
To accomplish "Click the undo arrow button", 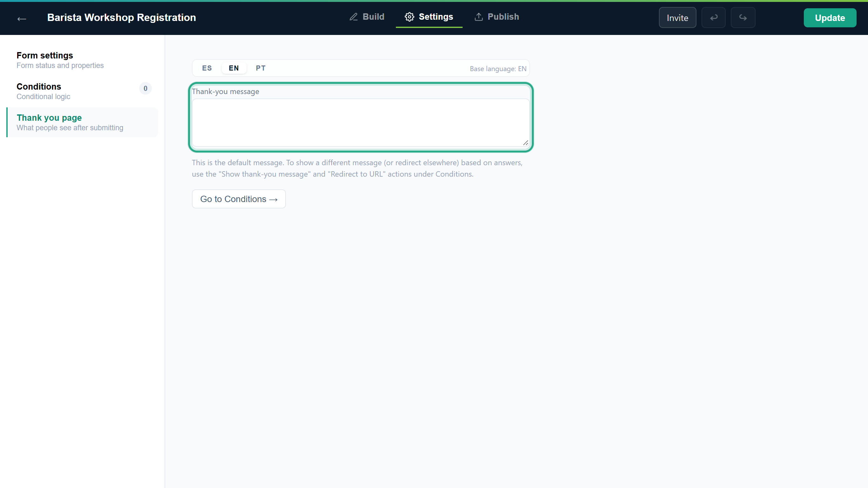I will coord(713,17).
